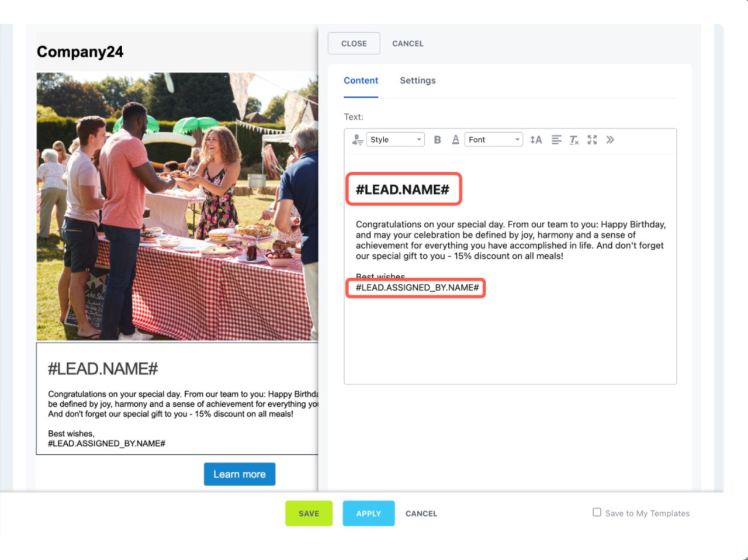Show more toolbar options with the double-chevron icon
Image resolution: width=748 pixels, height=560 pixels.
(610, 140)
